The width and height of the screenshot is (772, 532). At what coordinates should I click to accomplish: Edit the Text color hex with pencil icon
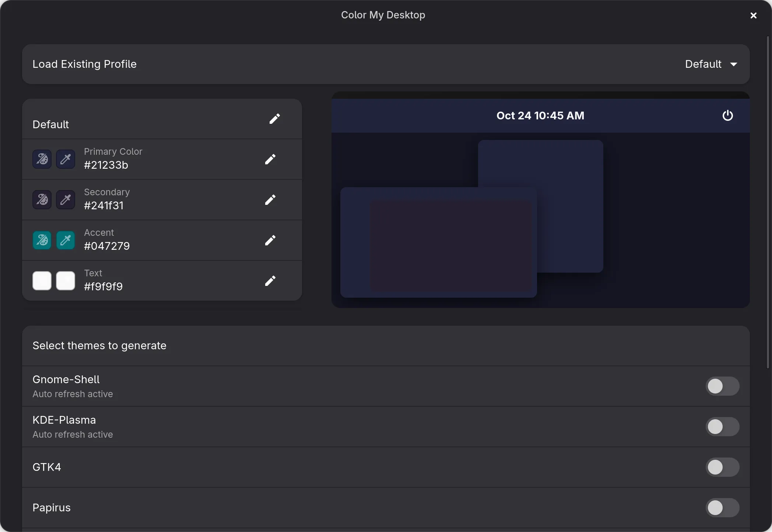[270, 281]
